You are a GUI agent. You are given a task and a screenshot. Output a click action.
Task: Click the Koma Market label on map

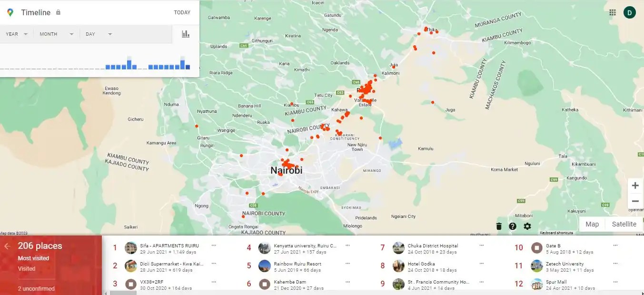[504, 169]
